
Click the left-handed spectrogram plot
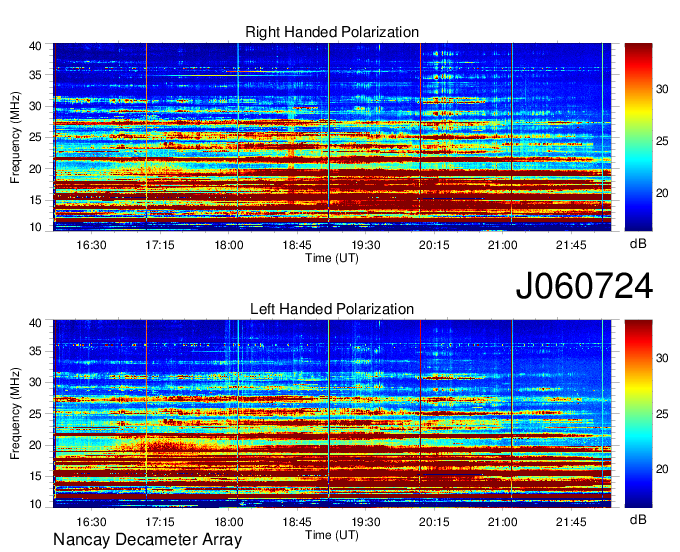pos(332,414)
